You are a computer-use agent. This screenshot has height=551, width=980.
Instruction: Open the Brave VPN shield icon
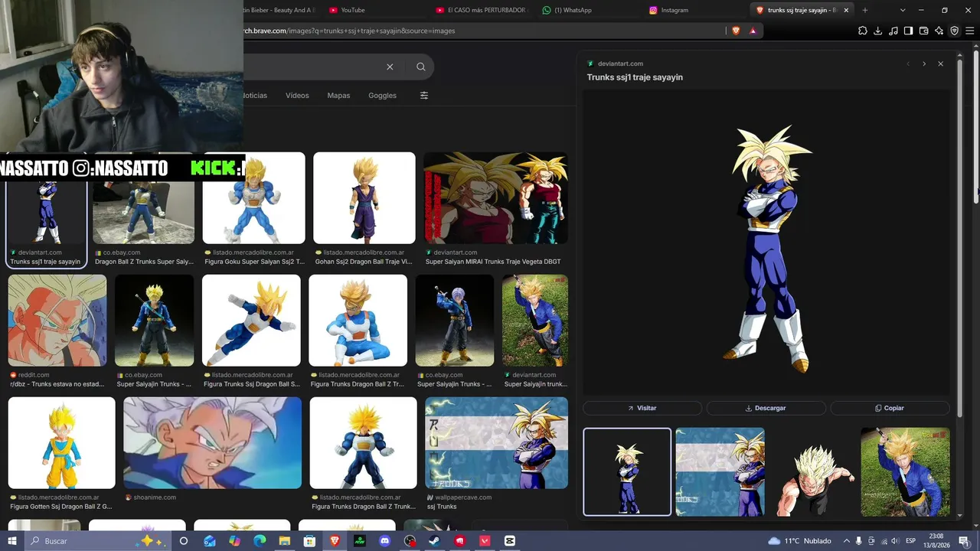[954, 31]
